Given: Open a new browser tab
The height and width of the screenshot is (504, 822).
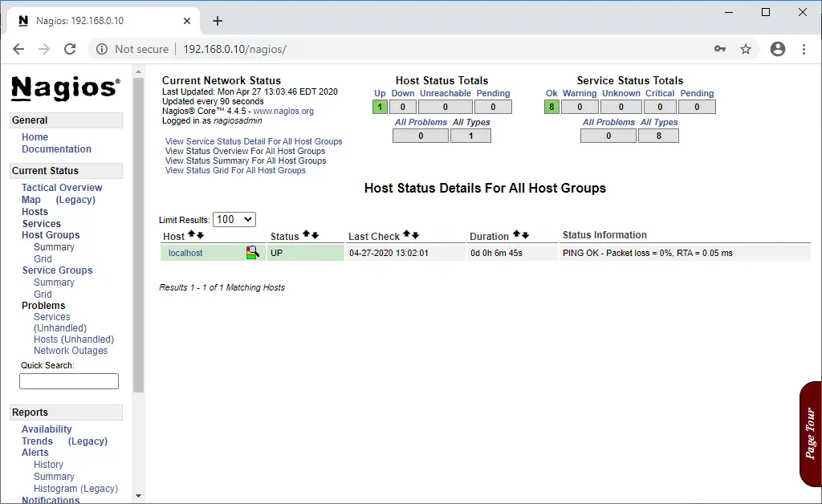Looking at the screenshot, I should [x=218, y=21].
